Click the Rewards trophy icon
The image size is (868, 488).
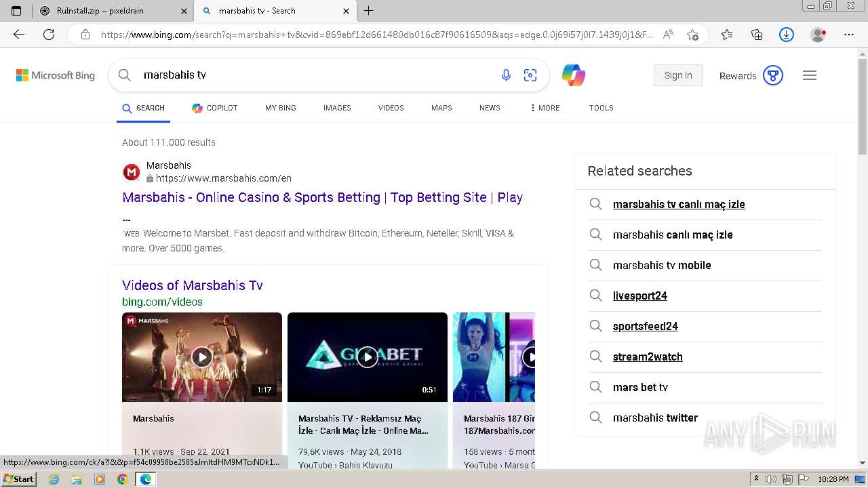773,75
